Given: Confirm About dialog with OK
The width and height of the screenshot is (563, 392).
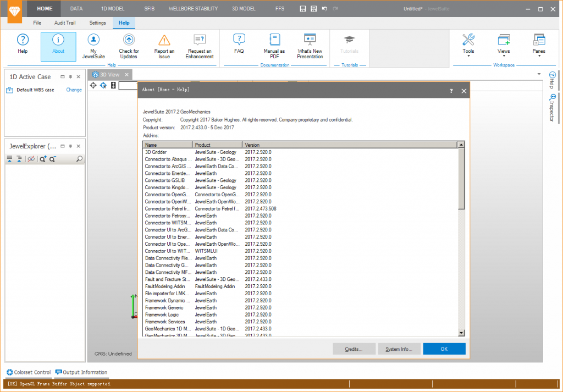Looking at the screenshot, I should click(444, 349).
